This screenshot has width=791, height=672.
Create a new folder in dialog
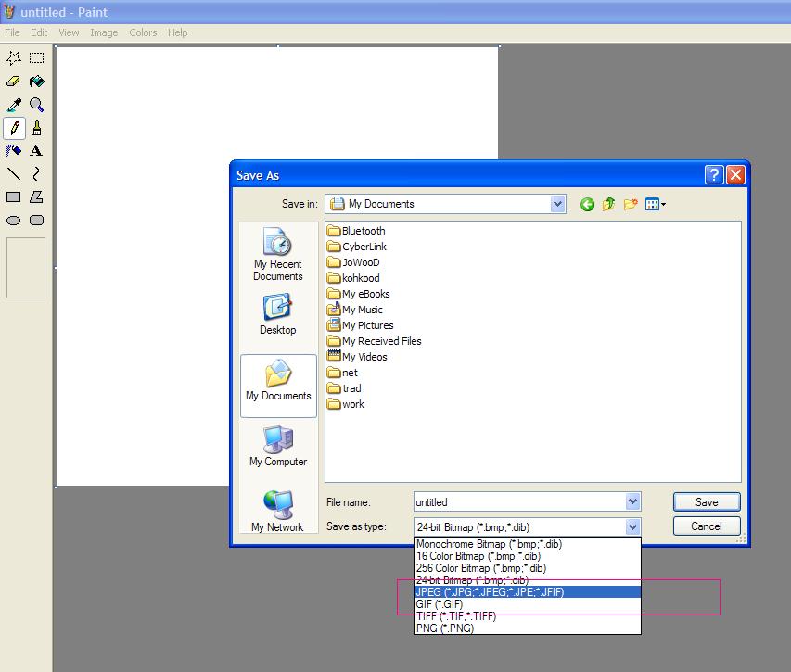coord(631,204)
